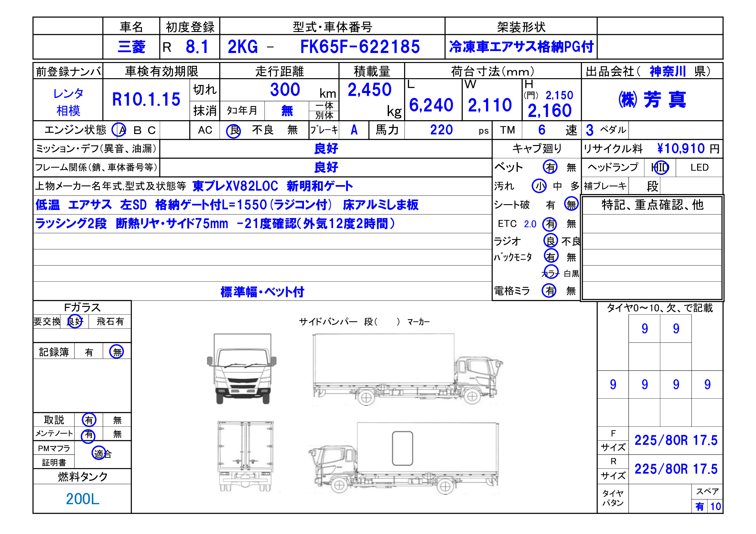This screenshot has height=534, width=756.
Task: Click the right side truck diagram
Action: pos(407,370)
